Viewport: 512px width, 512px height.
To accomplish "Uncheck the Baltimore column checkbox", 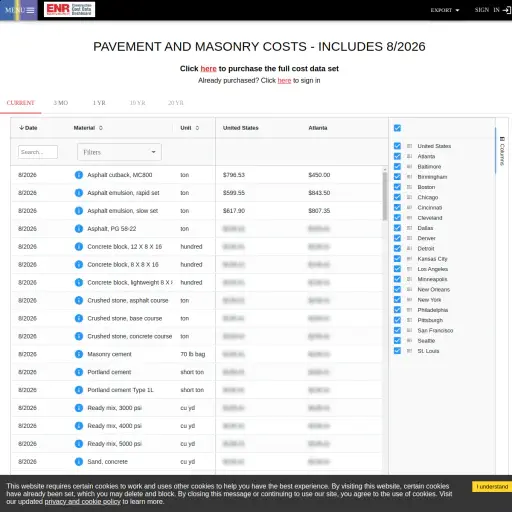I will 397,166.
